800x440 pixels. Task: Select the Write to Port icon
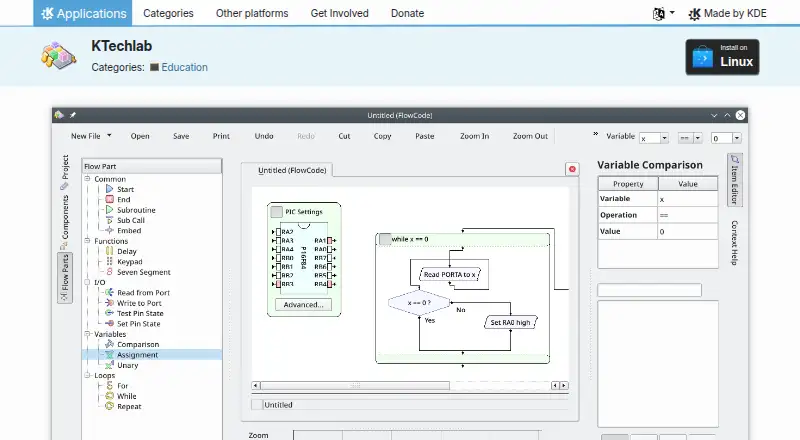pos(109,303)
